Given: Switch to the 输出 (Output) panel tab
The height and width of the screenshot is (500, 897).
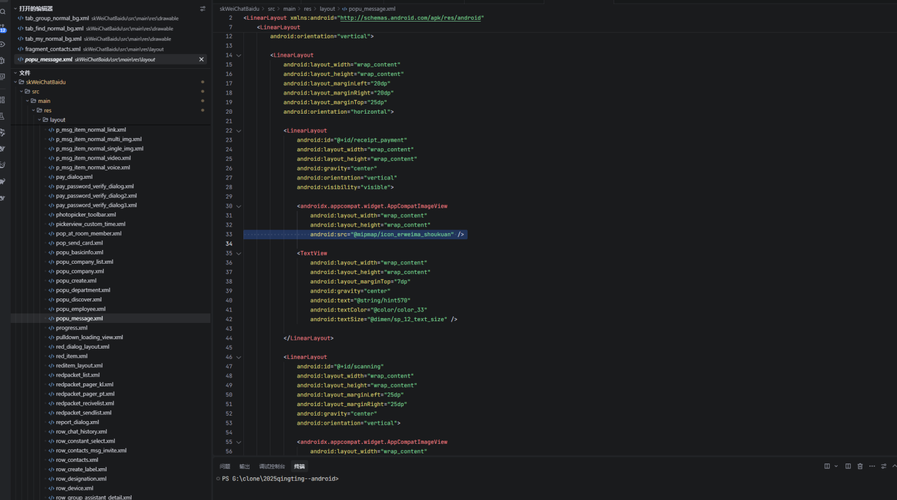Looking at the screenshot, I should point(244,466).
